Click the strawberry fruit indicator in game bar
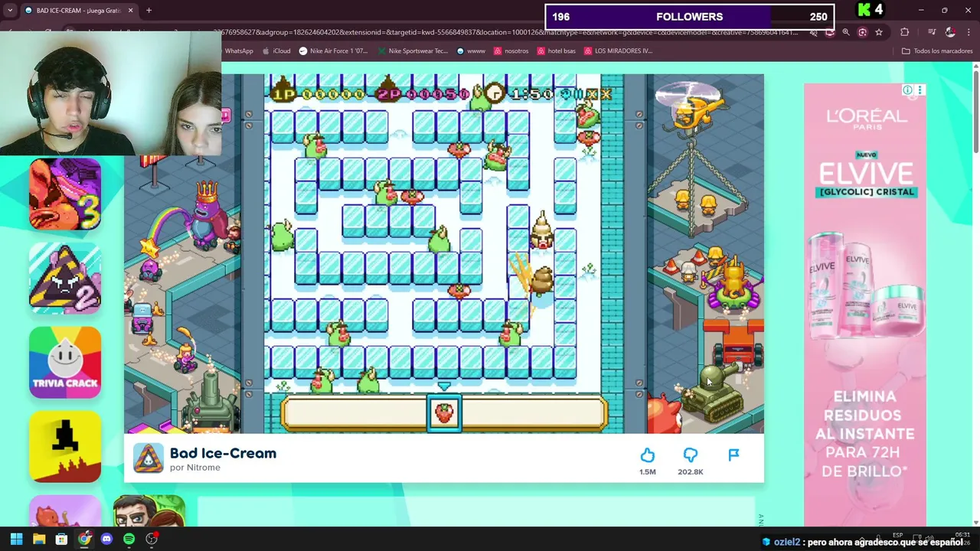 (444, 413)
